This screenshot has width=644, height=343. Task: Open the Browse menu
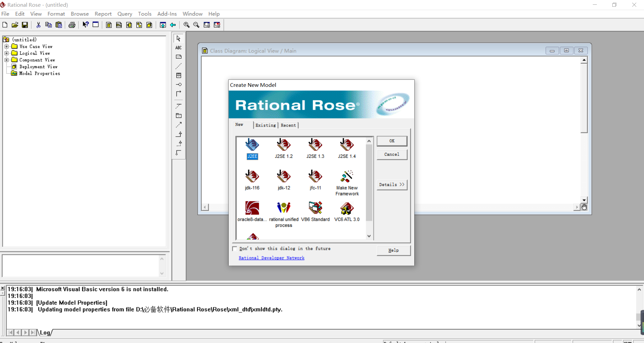(x=80, y=14)
